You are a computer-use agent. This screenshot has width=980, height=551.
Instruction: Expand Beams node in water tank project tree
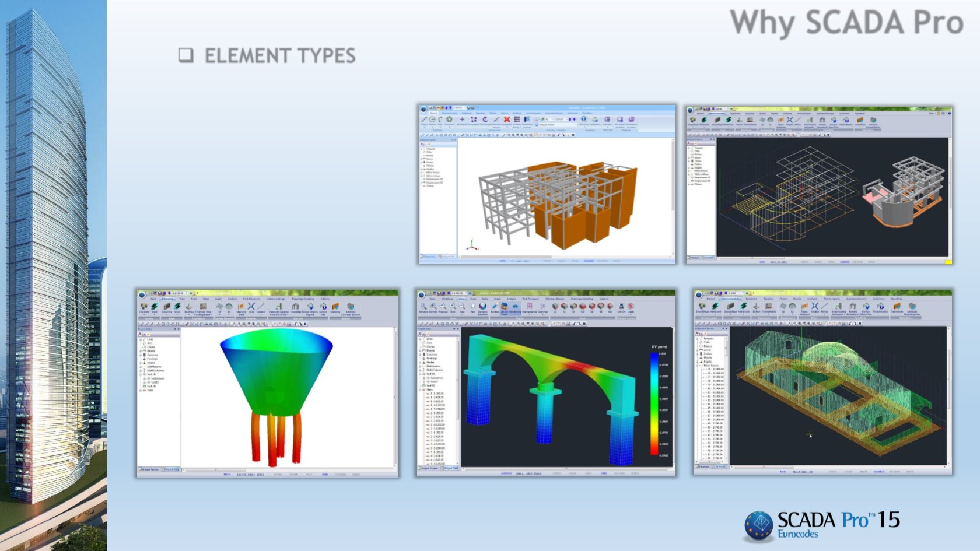[141, 351]
